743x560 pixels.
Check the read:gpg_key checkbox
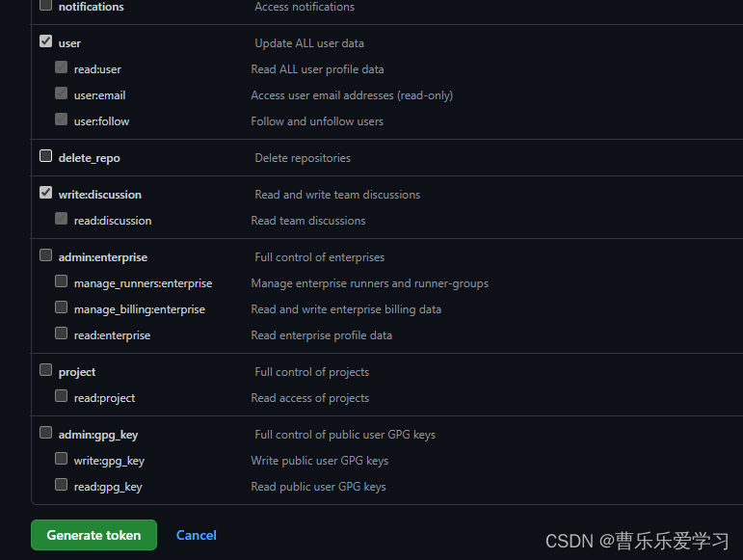[x=61, y=485]
